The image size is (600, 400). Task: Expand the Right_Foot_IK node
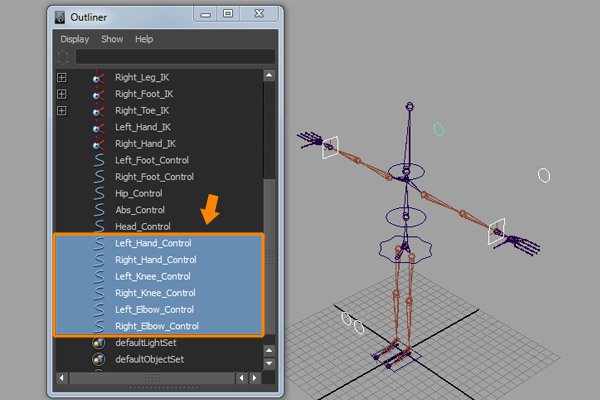coord(62,94)
